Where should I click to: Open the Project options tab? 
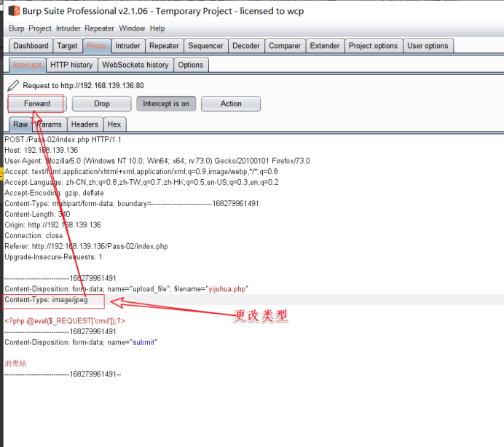[373, 46]
